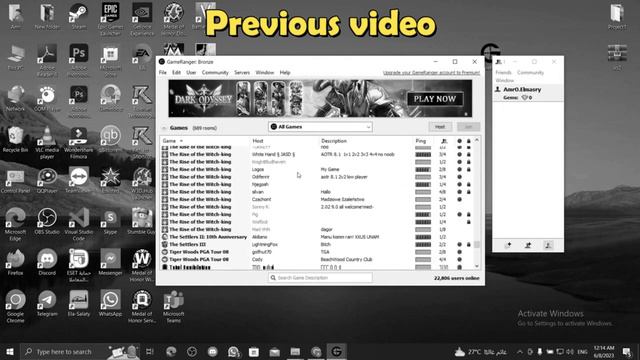Click the PLAY NOW button on the Dark Odyssey banner
Viewport: 640px width, 360px height.
click(x=435, y=99)
